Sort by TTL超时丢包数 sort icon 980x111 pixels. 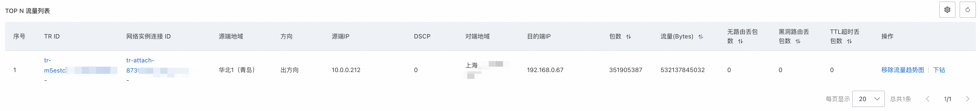coord(849,41)
